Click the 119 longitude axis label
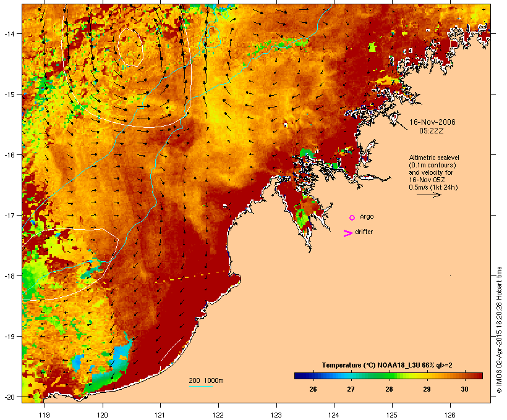 pos(45,415)
